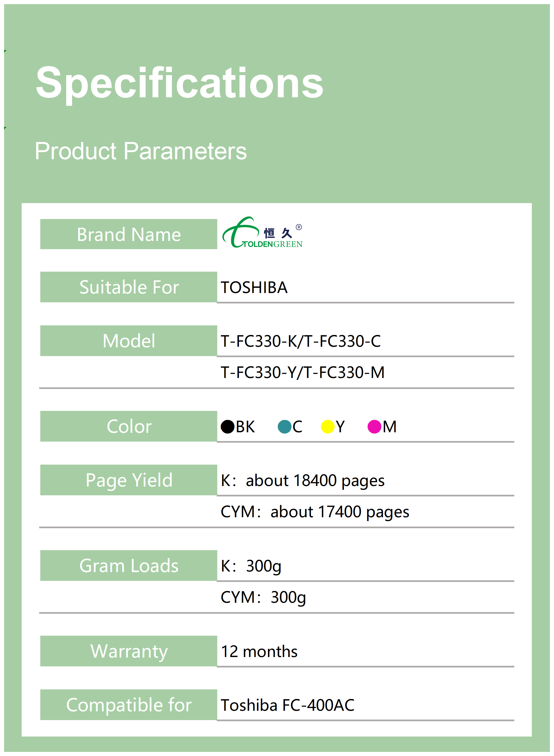Screen dimensions: 554x756
Task: Click the Specifications heading
Action: (x=179, y=83)
